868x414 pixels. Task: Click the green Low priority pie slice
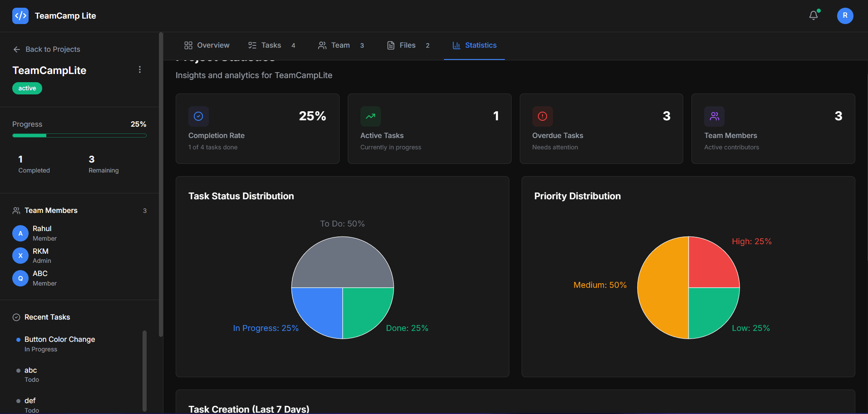(710, 310)
